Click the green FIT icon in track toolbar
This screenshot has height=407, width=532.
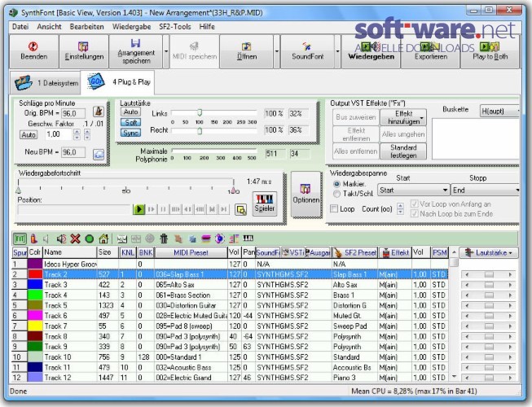pos(20,239)
